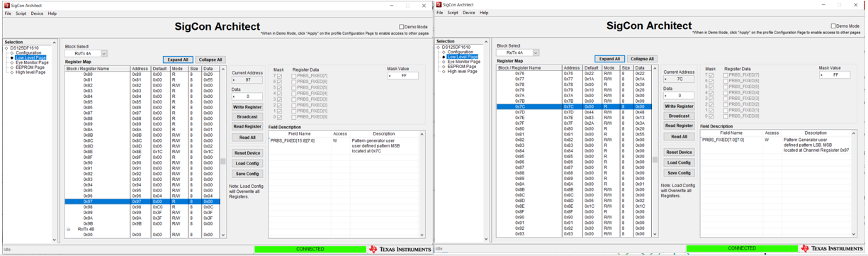The width and height of the screenshot is (868, 256).
Task: Select EEPROM Page in left Selection tree
Action: [x=30, y=67]
